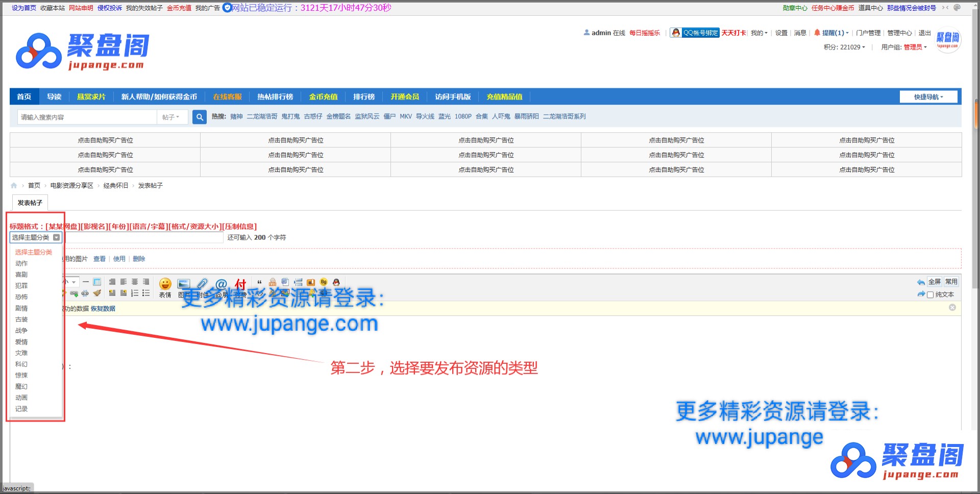
Task: Open the 导读 navigation menu item
Action: click(54, 96)
